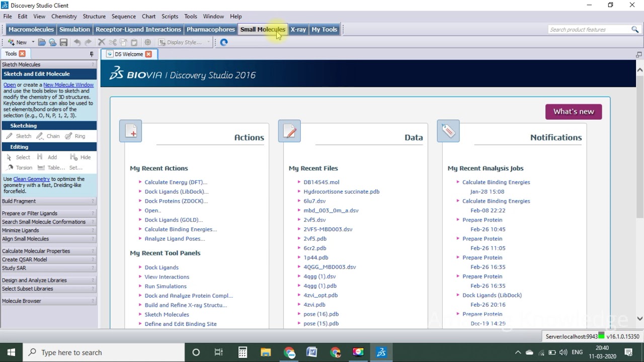Click the Windows Start button

(11, 352)
